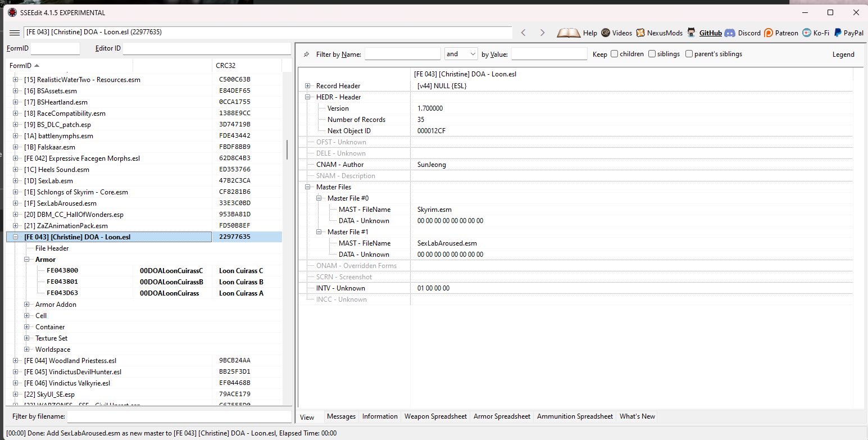Screen dimensions: 868x440
Task: Expand the SexLab.esm plugin
Action: 16,181
